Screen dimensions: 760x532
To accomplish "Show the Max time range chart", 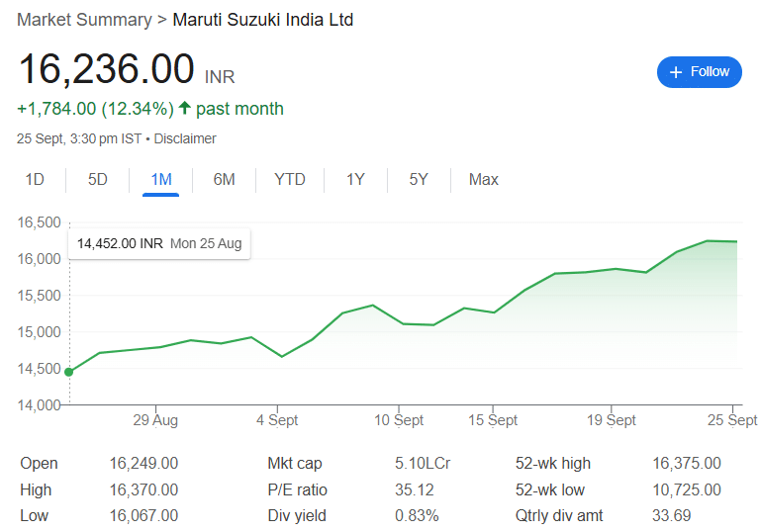I will point(483,180).
